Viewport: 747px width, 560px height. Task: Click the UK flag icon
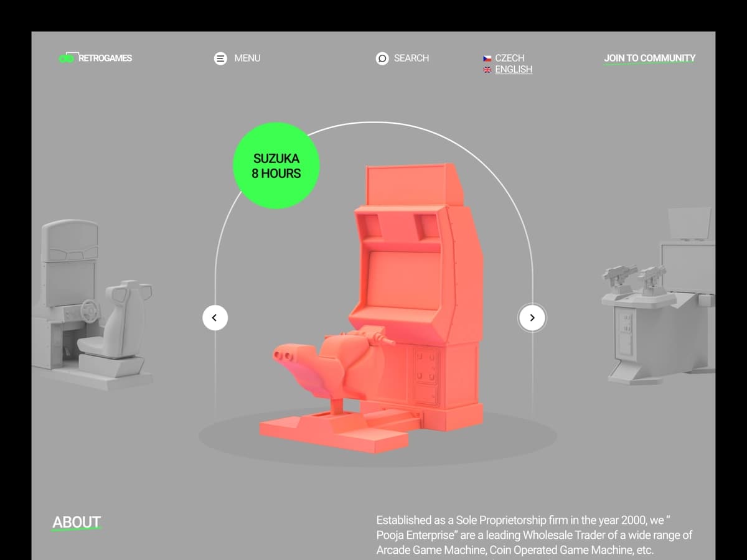487,70
